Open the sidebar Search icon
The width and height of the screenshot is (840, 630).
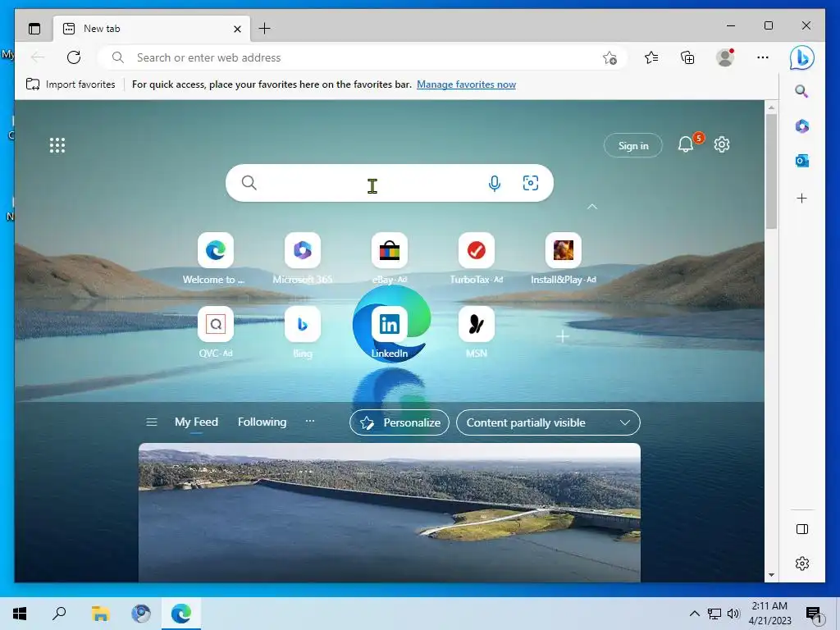coord(801,91)
